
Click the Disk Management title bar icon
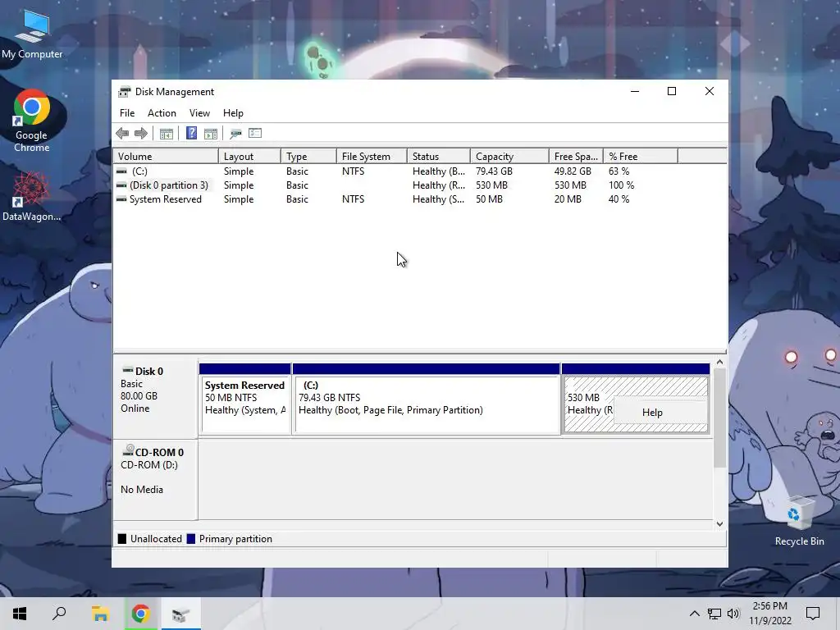pos(125,92)
